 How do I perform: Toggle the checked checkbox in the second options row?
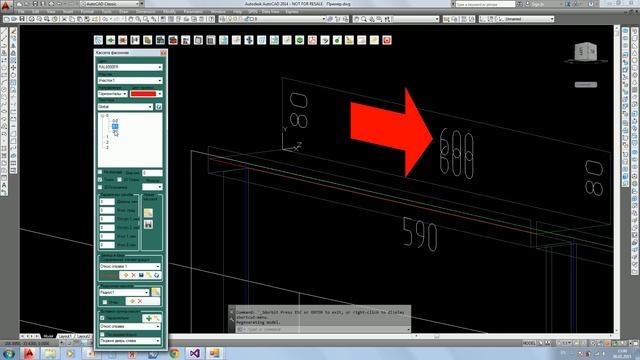click(x=100, y=180)
